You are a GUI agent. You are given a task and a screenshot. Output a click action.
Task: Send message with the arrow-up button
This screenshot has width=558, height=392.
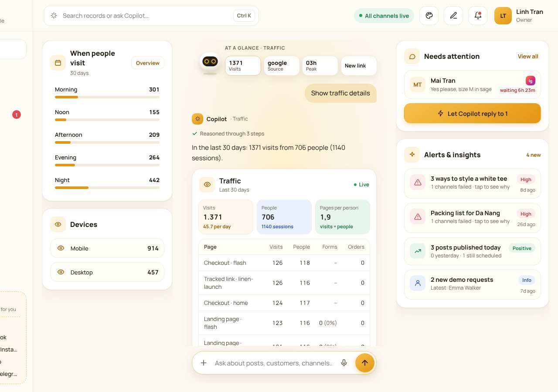click(x=365, y=363)
